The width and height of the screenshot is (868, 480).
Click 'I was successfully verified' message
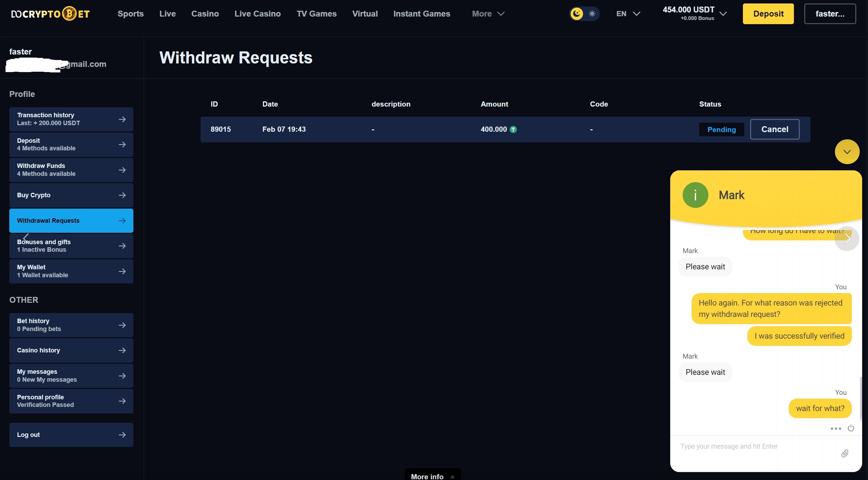pos(799,336)
